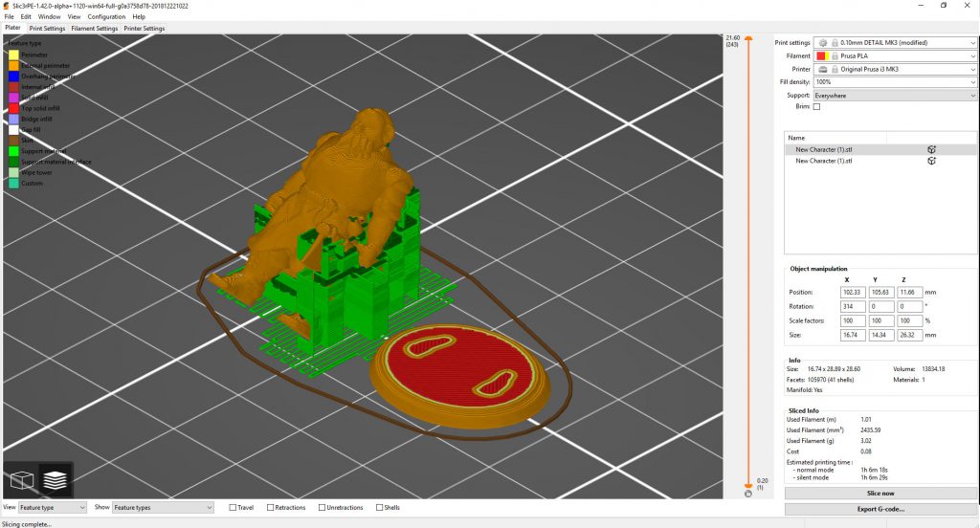Click the Size Y field showing 14.34

(881, 336)
